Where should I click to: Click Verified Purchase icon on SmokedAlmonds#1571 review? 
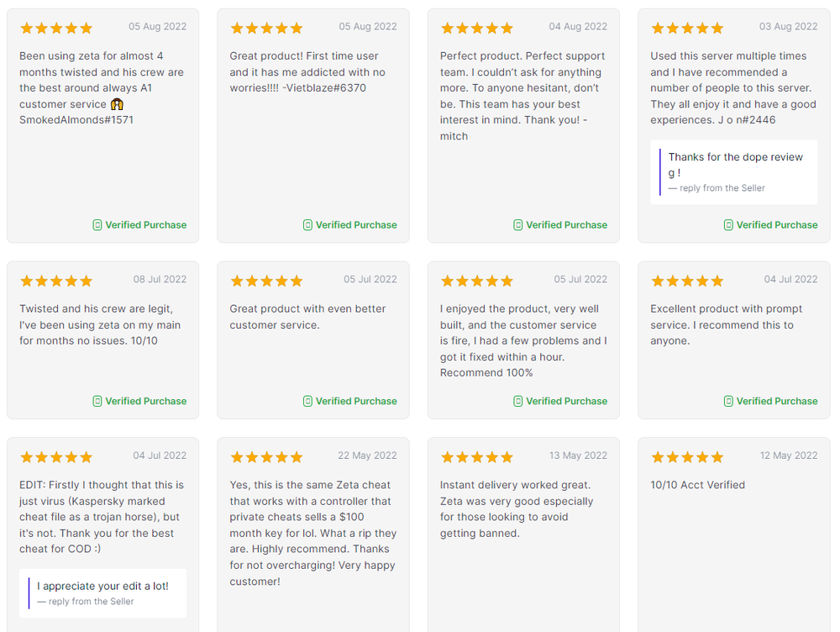(97, 225)
